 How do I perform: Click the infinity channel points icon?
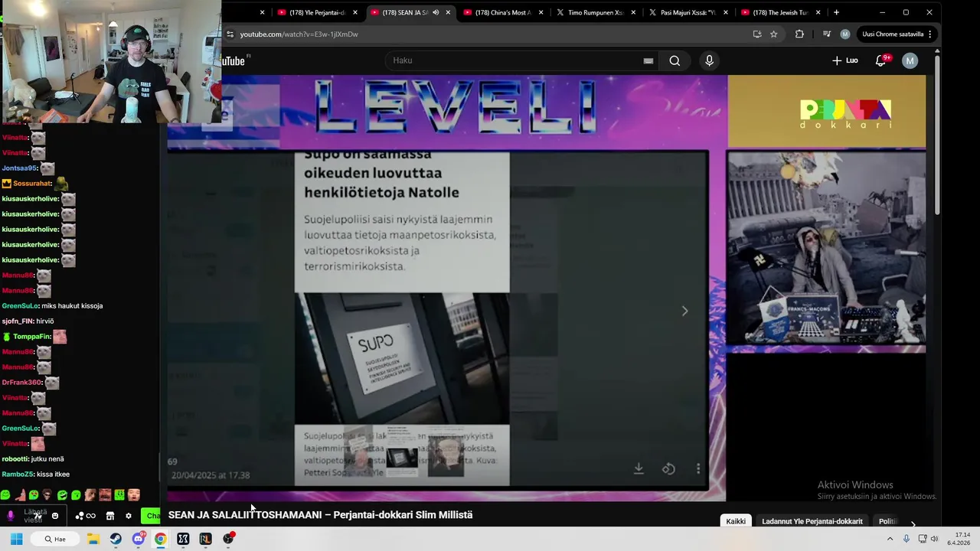pyautogui.click(x=86, y=516)
